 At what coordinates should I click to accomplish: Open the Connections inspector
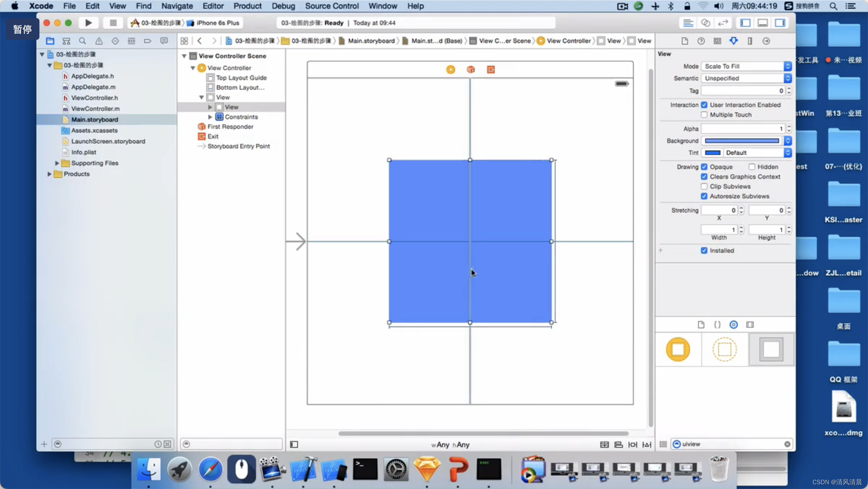click(766, 41)
